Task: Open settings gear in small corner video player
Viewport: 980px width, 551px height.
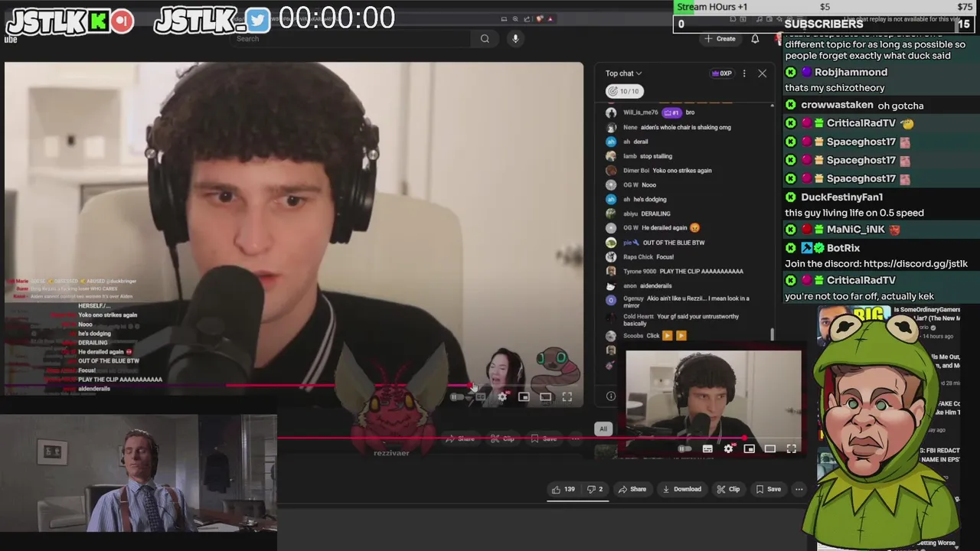Action: [728, 448]
